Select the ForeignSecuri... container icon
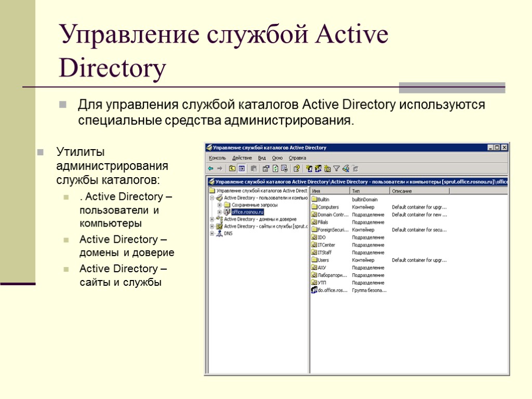The width and height of the screenshot is (532, 399). coord(314,230)
